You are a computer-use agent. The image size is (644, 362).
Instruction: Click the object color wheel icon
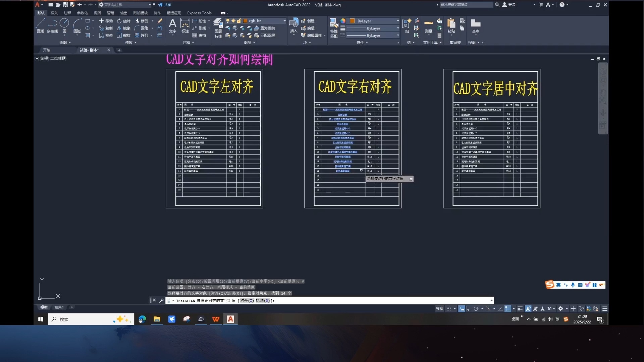pyautogui.click(x=343, y=21)
